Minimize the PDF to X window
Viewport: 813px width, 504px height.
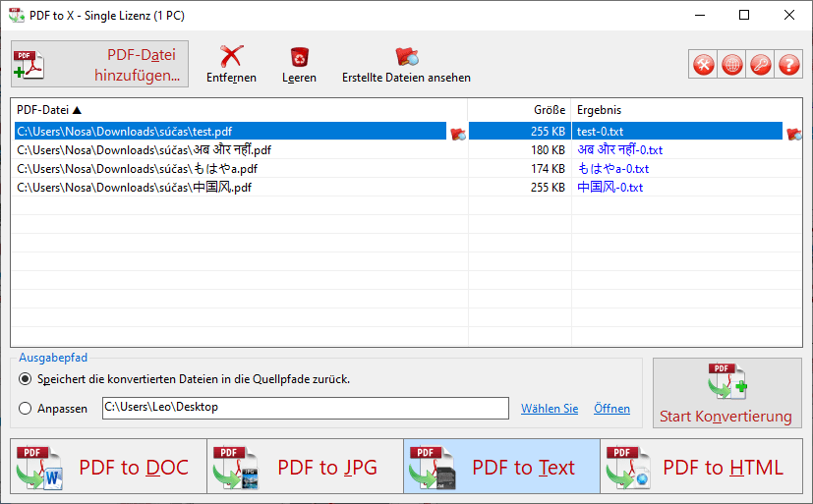700,15
